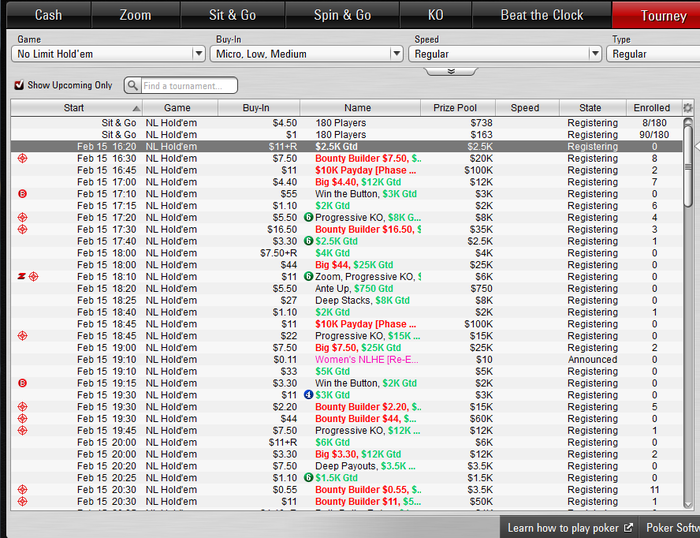Click the Find a tournament search field
The image size is (700, 538).
(x=189, y=86)
